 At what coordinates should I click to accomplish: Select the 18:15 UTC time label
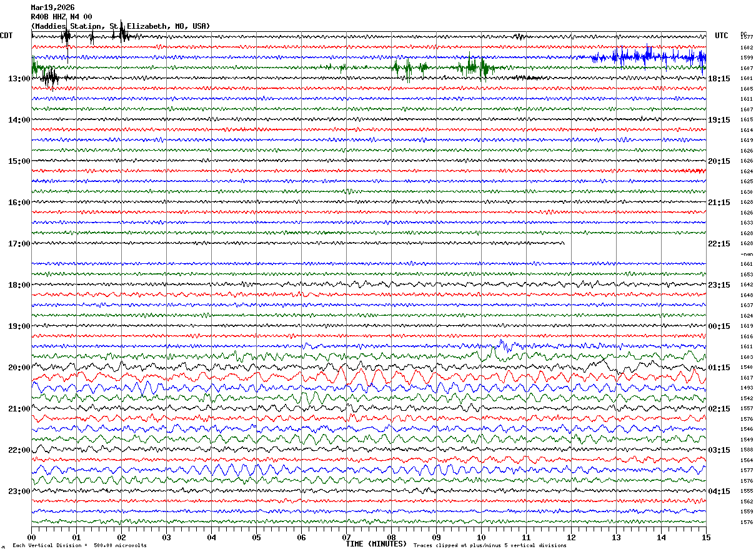pos(719,79)
